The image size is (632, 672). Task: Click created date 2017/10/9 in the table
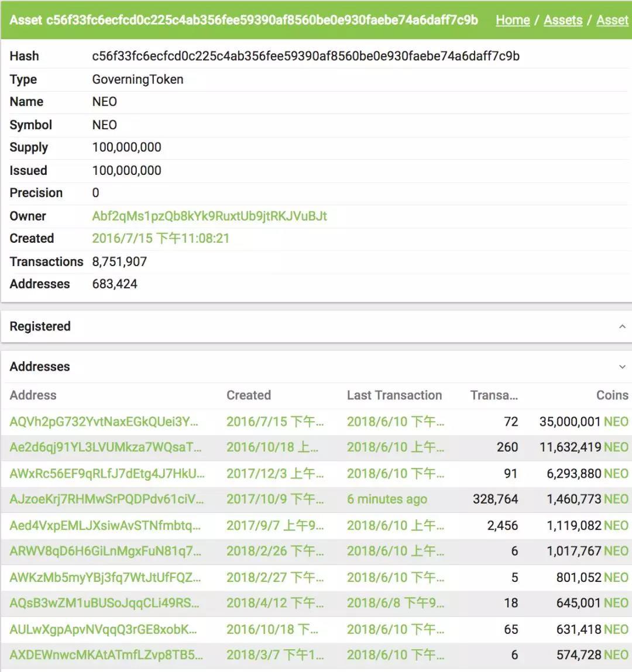pyautogui.click(x=275, y=499)
